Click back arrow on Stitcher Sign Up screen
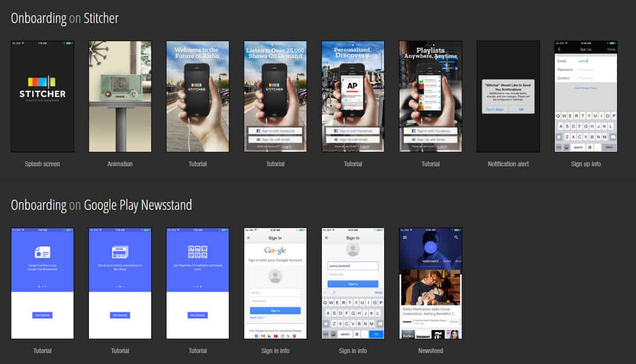The image size is (636, 364). click(559, 50)
